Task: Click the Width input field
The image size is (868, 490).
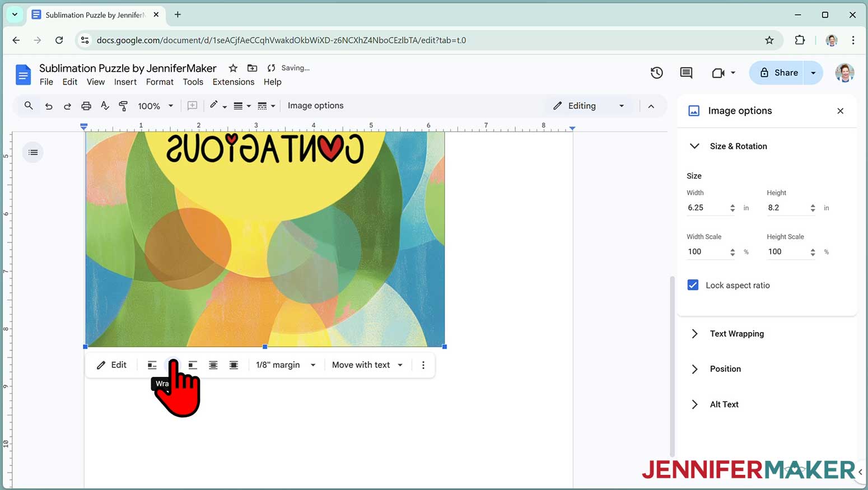Action: click(707, 208)
